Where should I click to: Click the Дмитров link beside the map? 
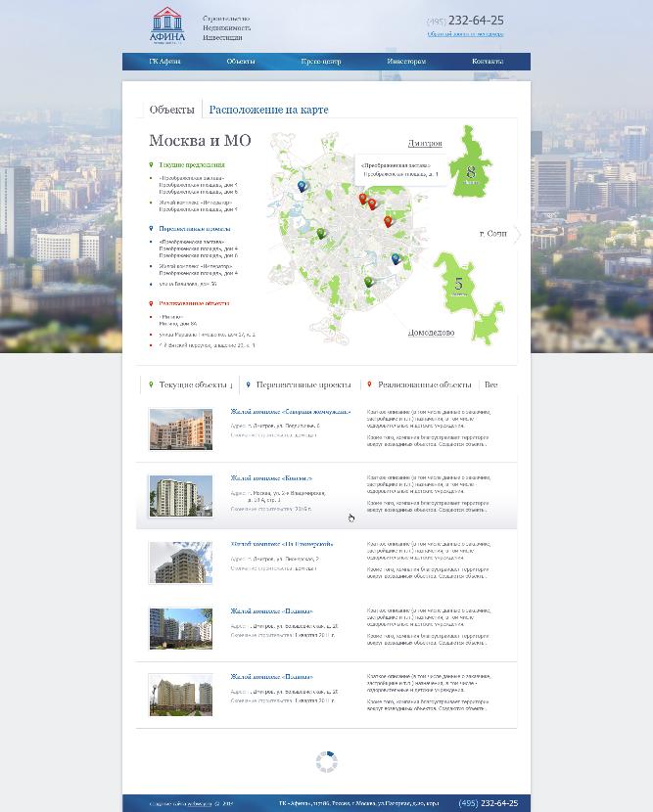[x=425, y=143]
